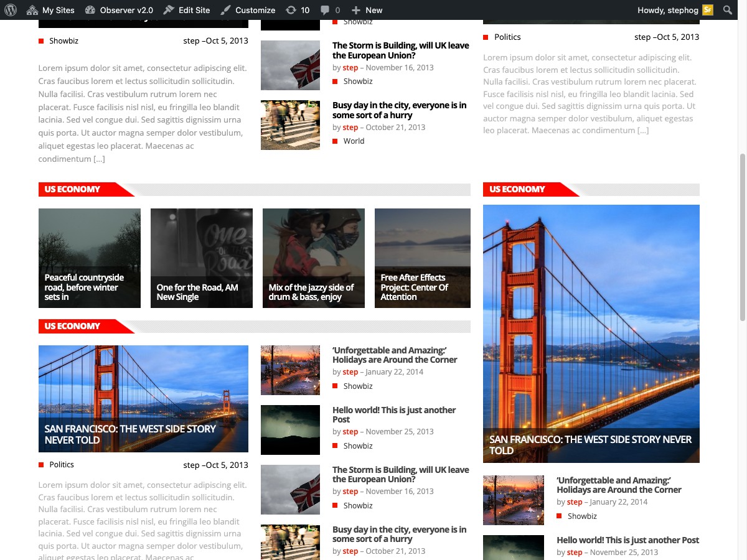Open 'Peaceful countryside road' article tile
Image resolution: width=747 pixels, height=560 pixels.
90,258
